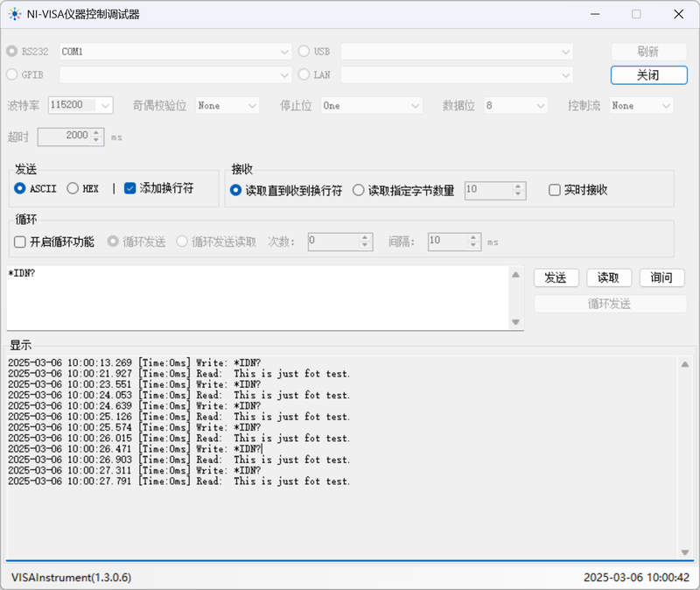Close the NI-VISA debugger window

[679, 14]
